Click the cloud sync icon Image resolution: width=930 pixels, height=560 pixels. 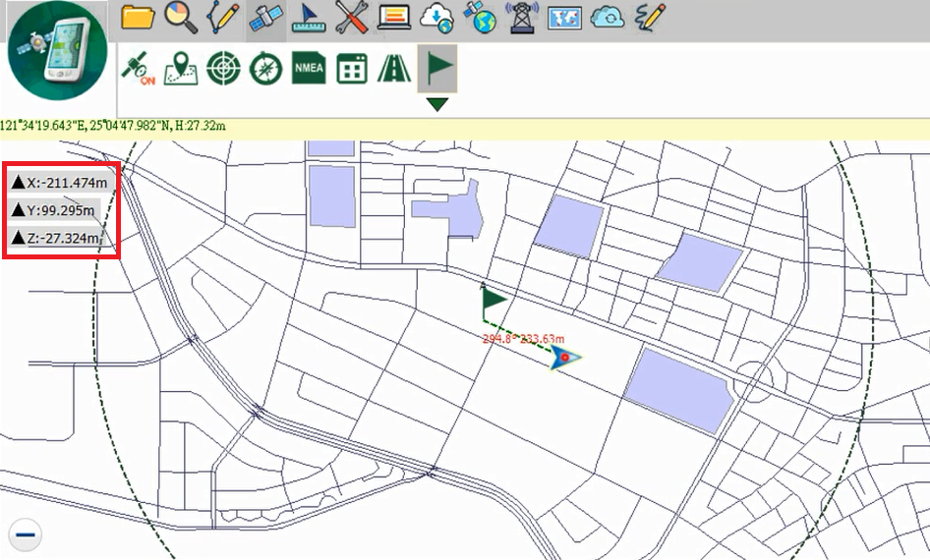click(609, 18)
